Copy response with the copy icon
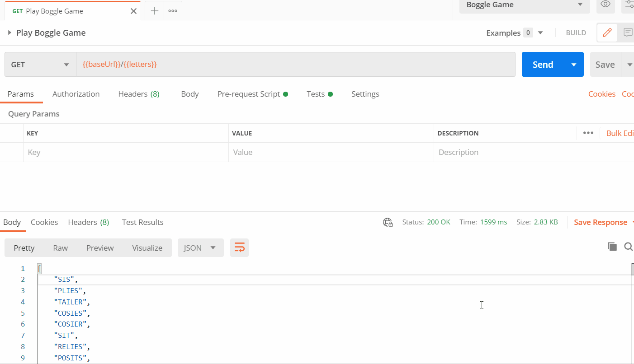The width and height of the screenshot is (634, 364). click(612, 247)
